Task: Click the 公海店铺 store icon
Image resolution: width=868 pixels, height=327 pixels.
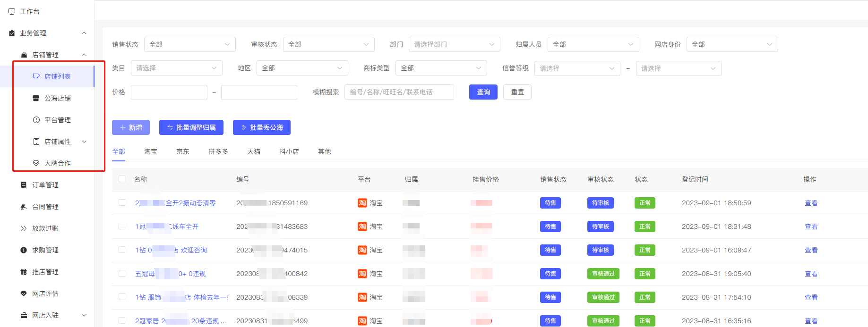Action: pos(36,98)
